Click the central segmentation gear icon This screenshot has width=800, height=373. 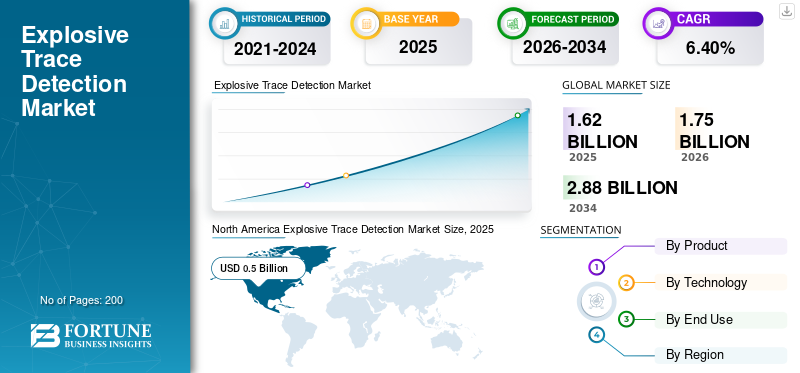click(x=596, y=301)
